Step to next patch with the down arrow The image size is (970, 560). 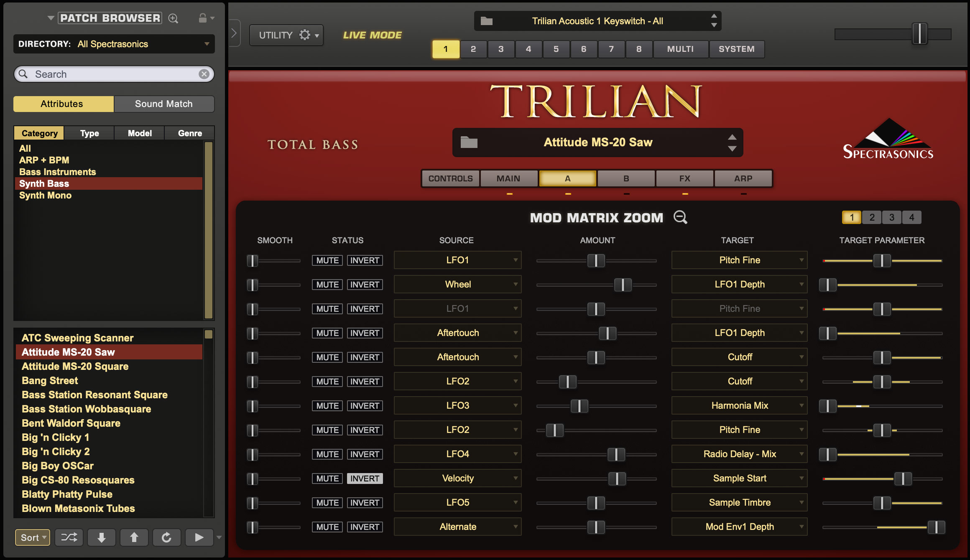pyautogui.click(x=102, y=537)
